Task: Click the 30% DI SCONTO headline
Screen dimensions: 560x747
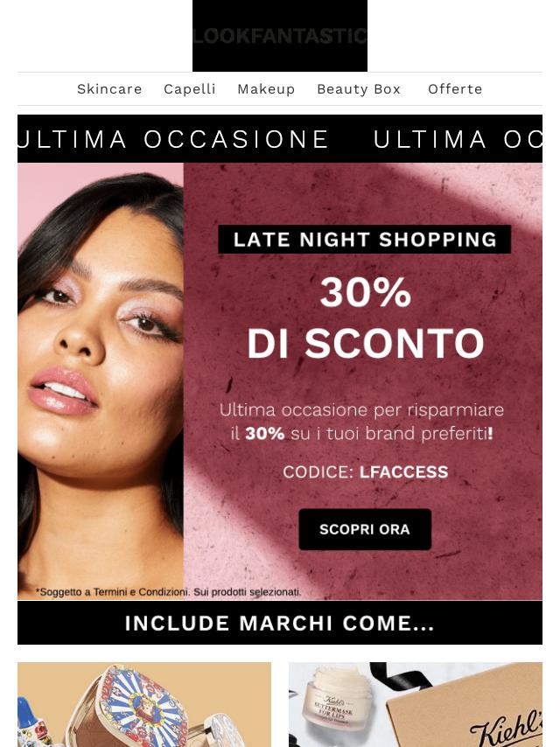Action: 366,318
